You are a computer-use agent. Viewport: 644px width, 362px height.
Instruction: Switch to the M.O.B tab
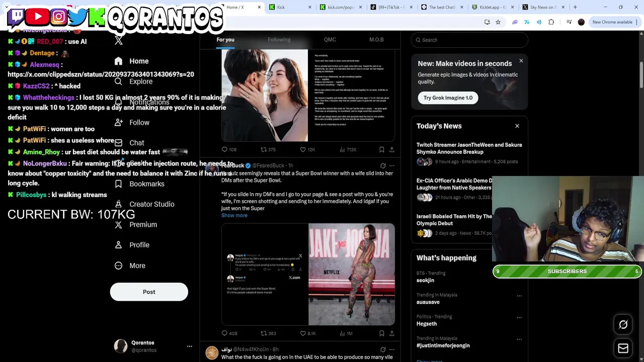[x=376, y=40]
